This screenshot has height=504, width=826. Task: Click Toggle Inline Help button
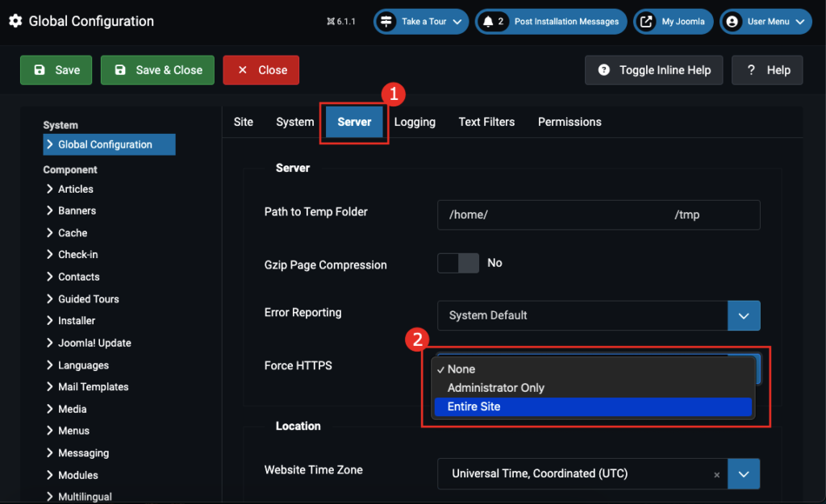[x=653, y=70]
